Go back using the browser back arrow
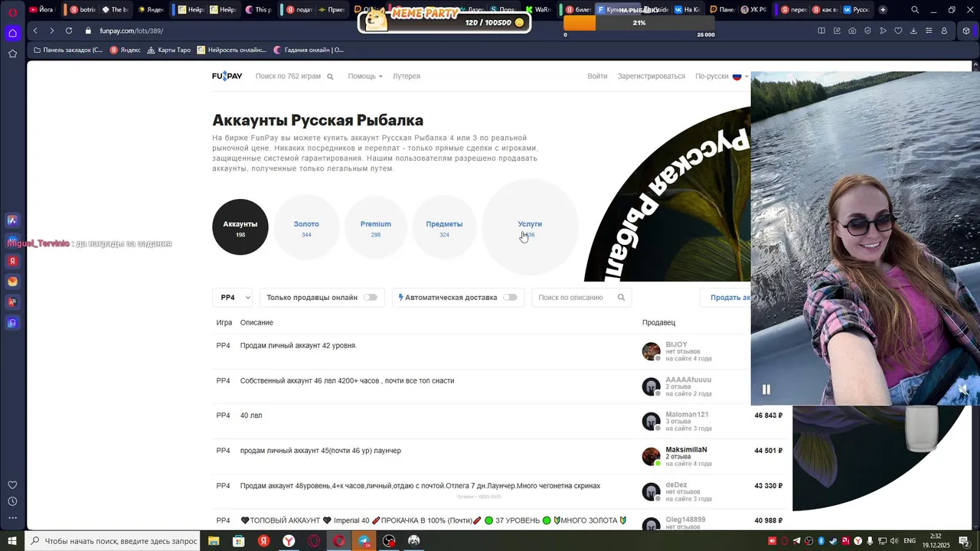The height and width of the screenshot is (551, 980). coord(35,31)
